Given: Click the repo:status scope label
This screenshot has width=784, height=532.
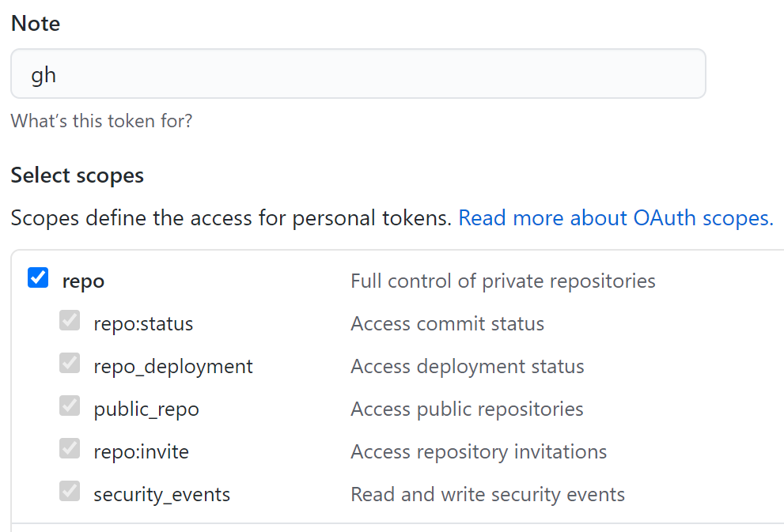Looking at the screenshot, I should click(143, 323).
